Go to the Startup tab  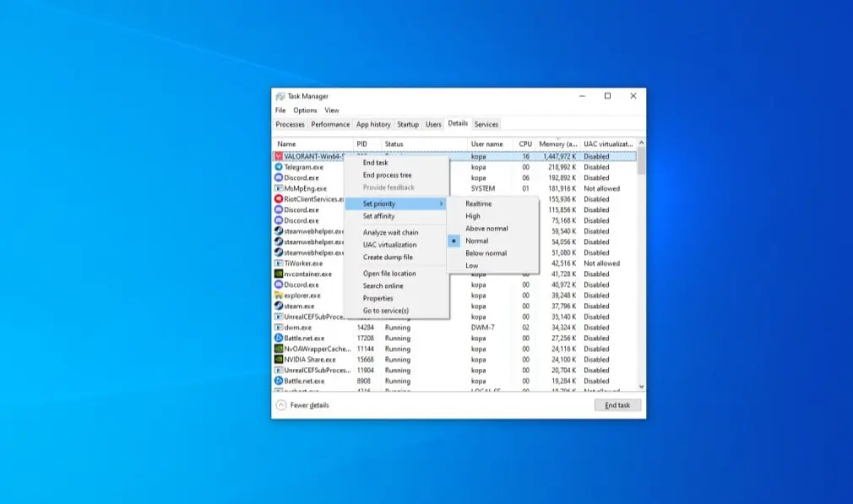click(408, 124)
